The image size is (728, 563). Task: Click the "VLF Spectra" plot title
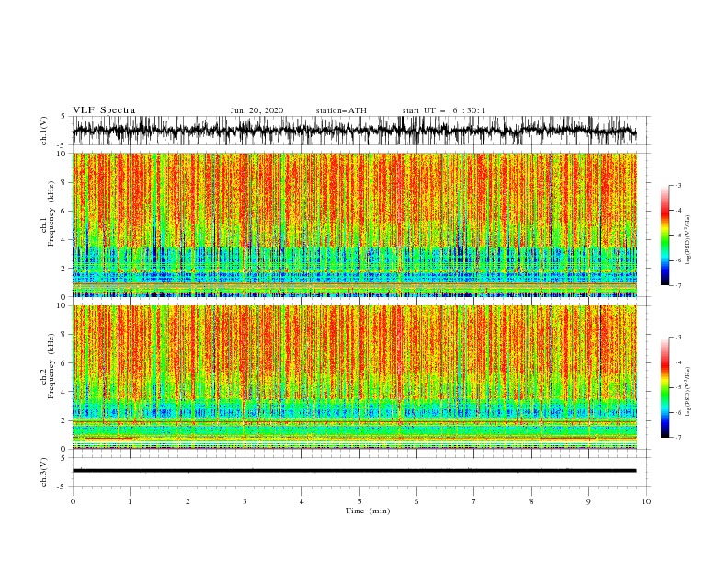[x=104, y=110]
